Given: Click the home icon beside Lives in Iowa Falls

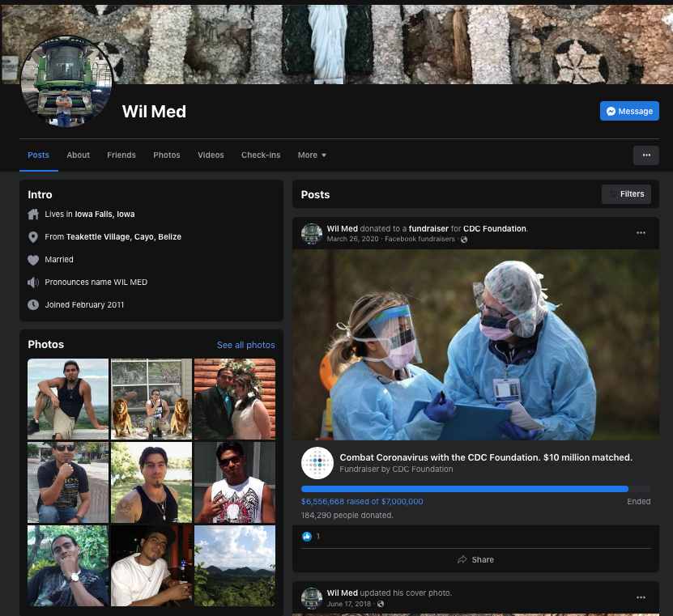Looking at the screenshot, I should tap(33, 214).
